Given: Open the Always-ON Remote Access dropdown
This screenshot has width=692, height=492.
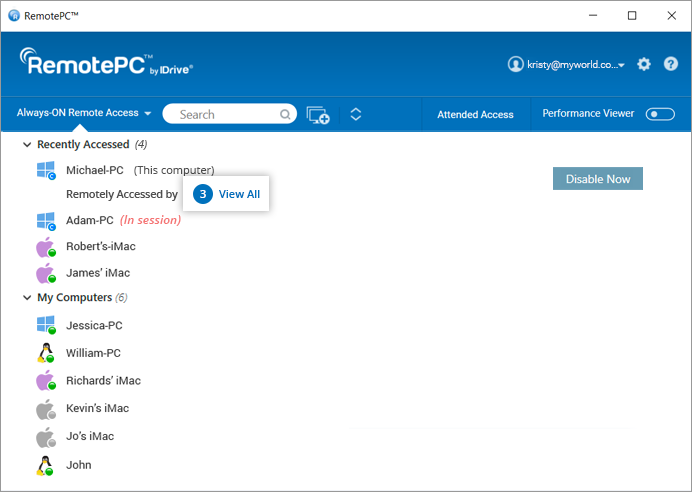Looking at the screenshot, I should coord(84,113).
